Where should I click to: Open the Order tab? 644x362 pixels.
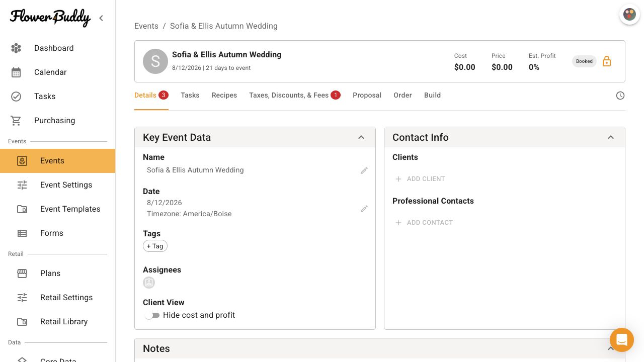pyautogui.click(x=403, y=95)
